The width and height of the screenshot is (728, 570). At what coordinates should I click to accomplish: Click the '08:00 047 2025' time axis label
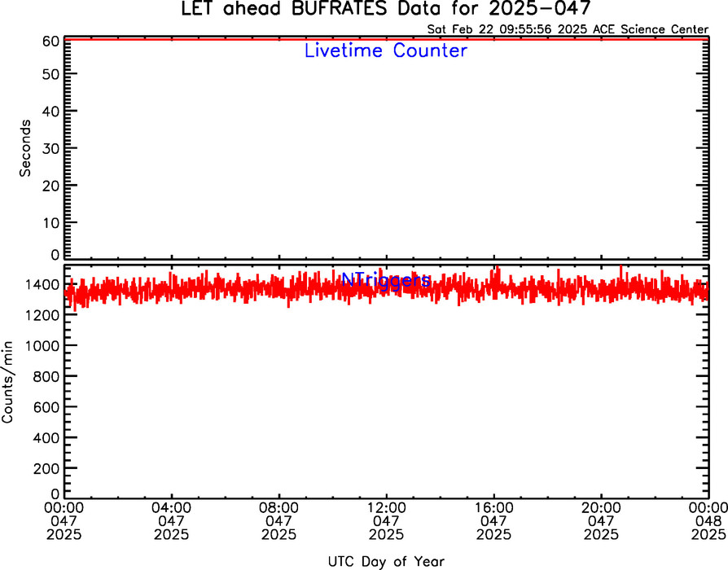click(x=278, y=521)
